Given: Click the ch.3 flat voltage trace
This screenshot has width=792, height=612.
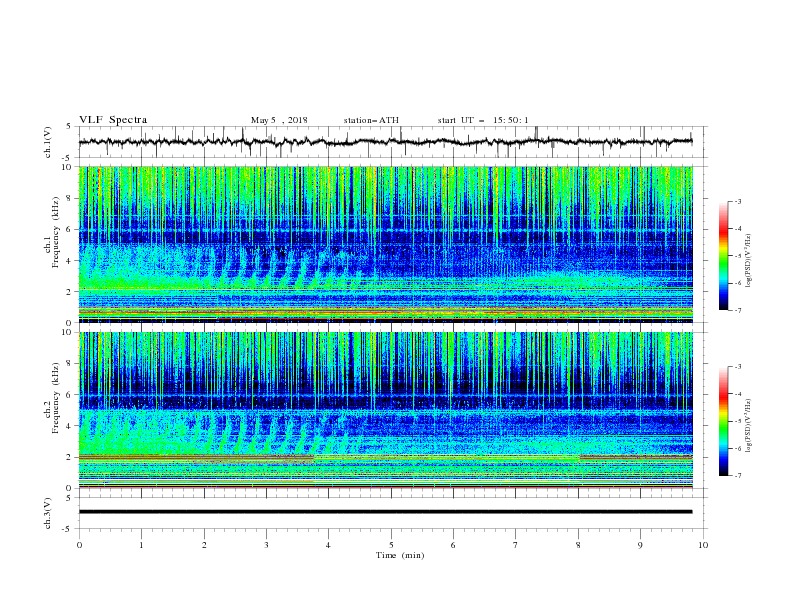Looking at the screenshot, I should point(385,512).
